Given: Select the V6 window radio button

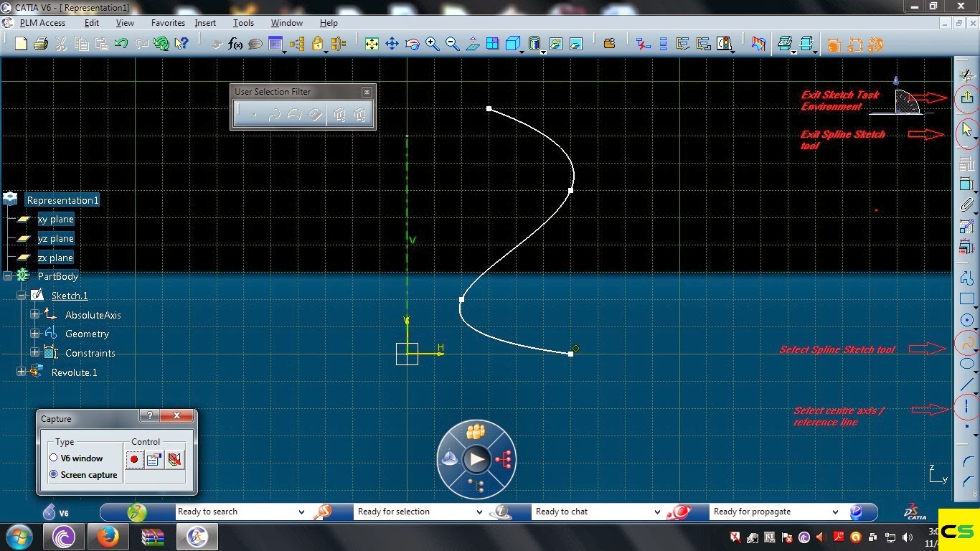Looking at the screenshot, I should (x=54, y=458).
